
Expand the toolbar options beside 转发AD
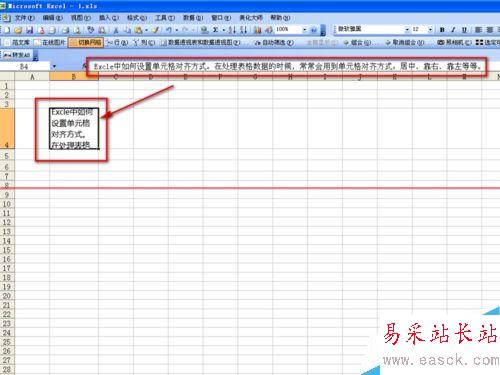35,55
